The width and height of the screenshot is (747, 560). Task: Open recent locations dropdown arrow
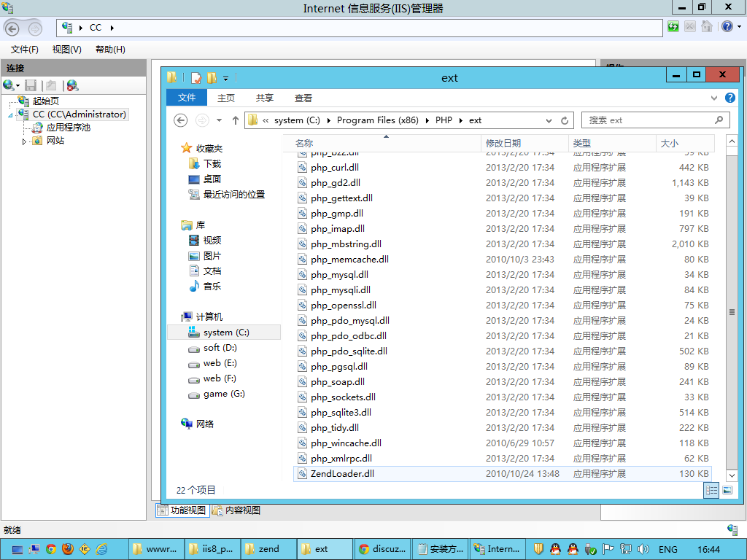219,120
